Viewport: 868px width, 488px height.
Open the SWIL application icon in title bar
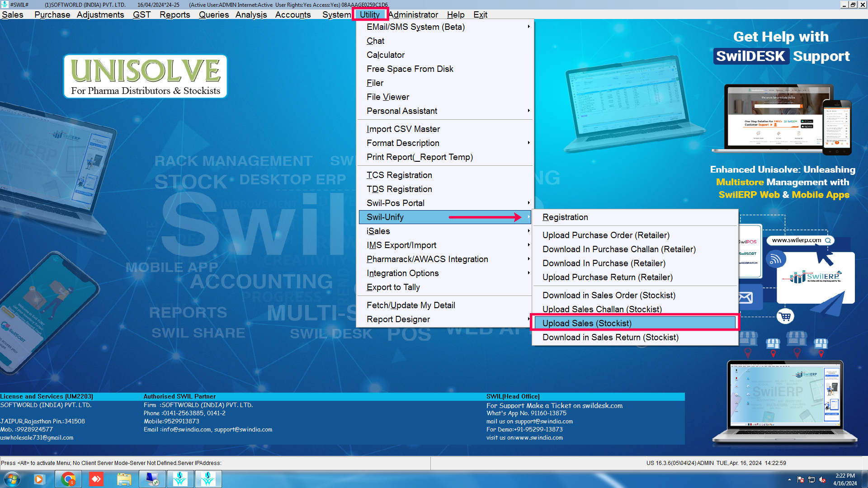(4, 5)
